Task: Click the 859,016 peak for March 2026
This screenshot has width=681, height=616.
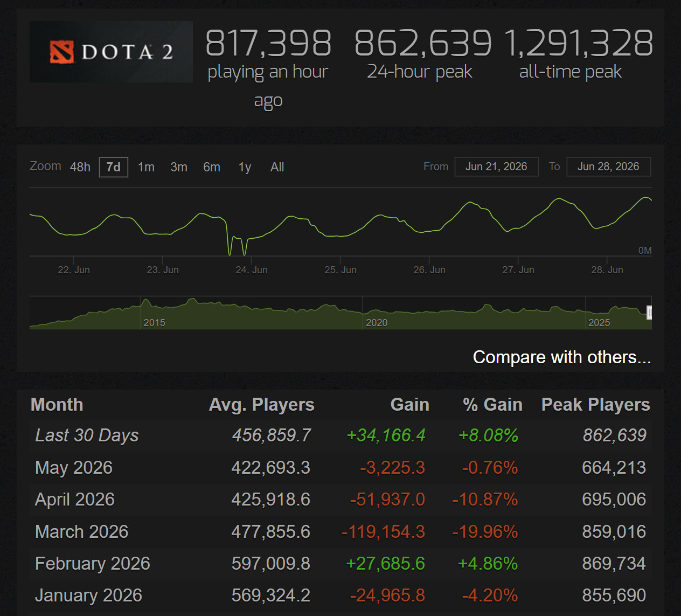Action: tap(614, 531)
